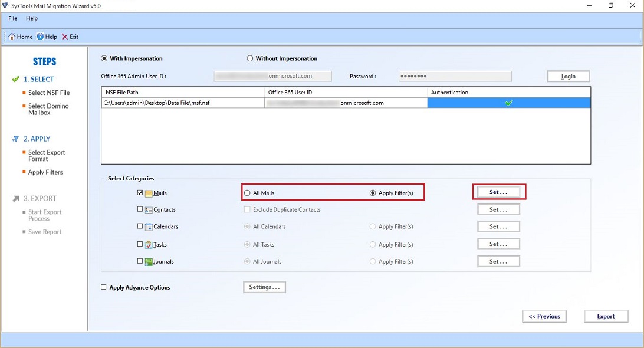Screen dimensions: 644x348
Task: Go to Select NSF File step
Action: [49, 93]
